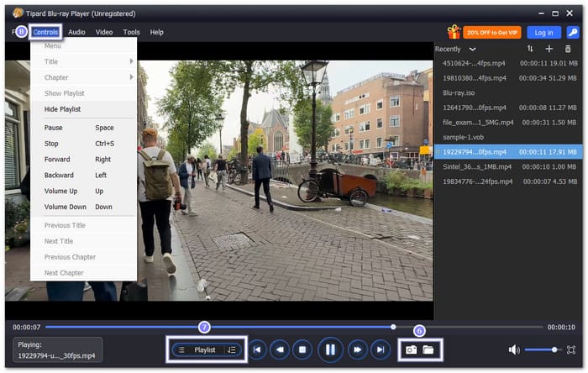588x373 pixels.
Task: Click the 20% OFF to Get VIP button
Action: coord(492,33)
